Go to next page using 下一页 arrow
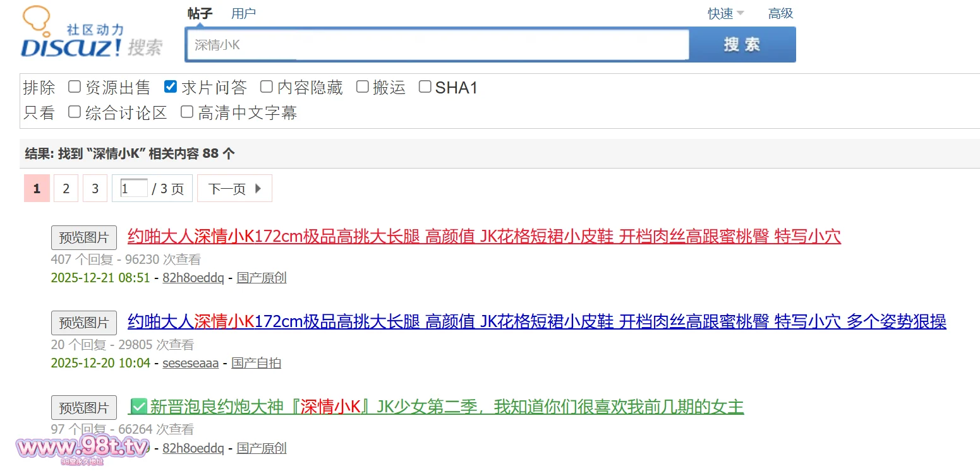This screenshot has width=980, height=471. 234,189
